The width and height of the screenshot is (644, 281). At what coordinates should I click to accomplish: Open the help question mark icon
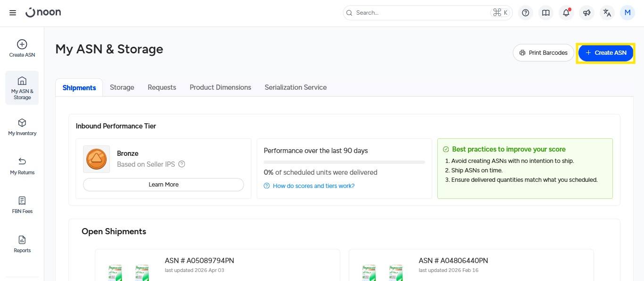[526, 13]
